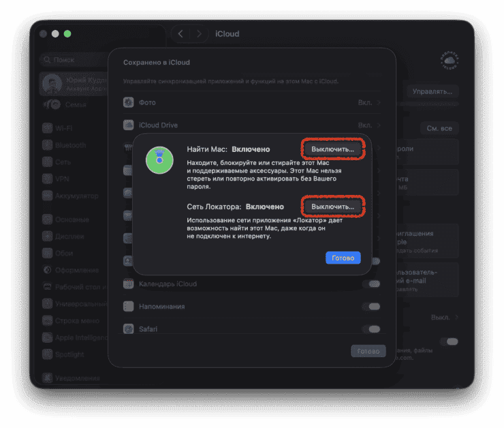Click the Spotlight sidebar icon
Screen dimensions: 504x428
(x=48, y=354)
